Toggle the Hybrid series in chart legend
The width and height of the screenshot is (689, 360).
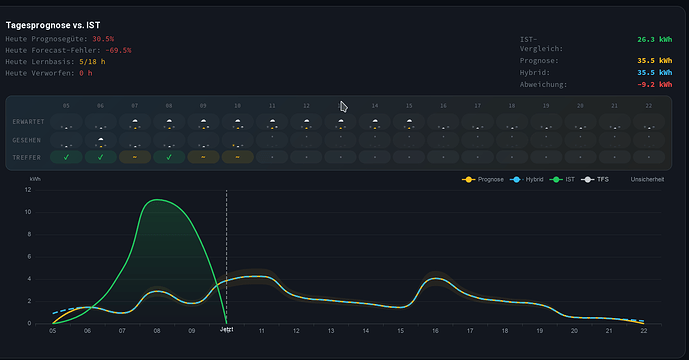tap(526, 179)
